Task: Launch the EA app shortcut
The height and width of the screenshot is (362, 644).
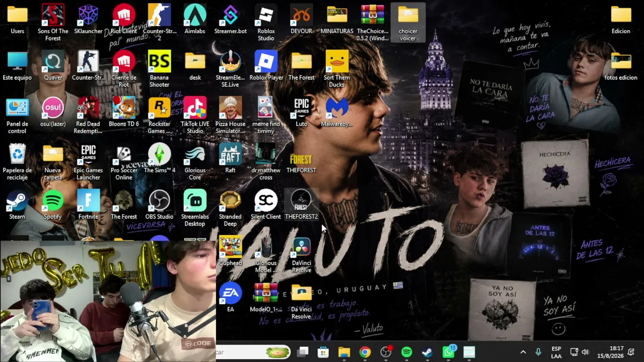Action: pos(230,298)
